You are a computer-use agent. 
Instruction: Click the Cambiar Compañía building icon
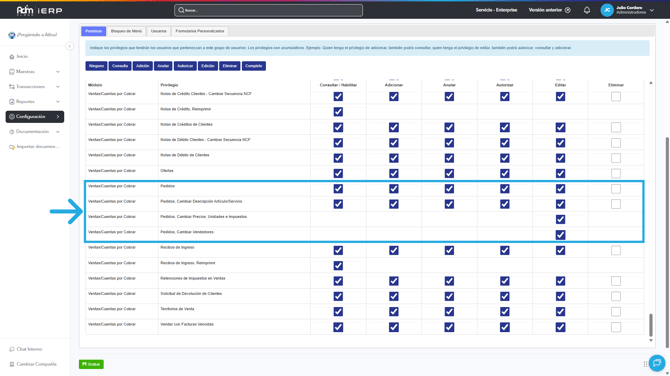pyautogui.click(x=12, y=364)
